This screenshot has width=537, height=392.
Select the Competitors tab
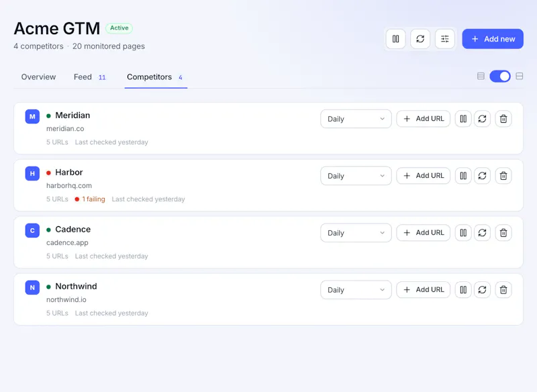pyautogui.click(x=156, y=77)
